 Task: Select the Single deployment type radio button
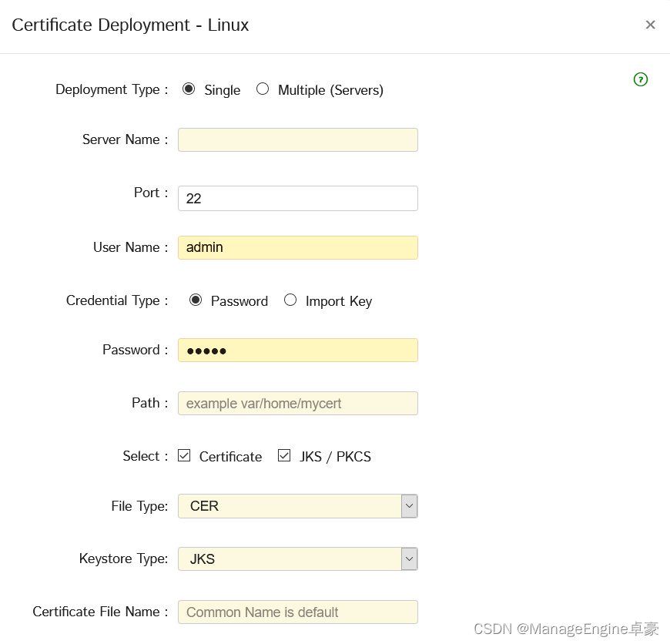(x=189, y=89)
